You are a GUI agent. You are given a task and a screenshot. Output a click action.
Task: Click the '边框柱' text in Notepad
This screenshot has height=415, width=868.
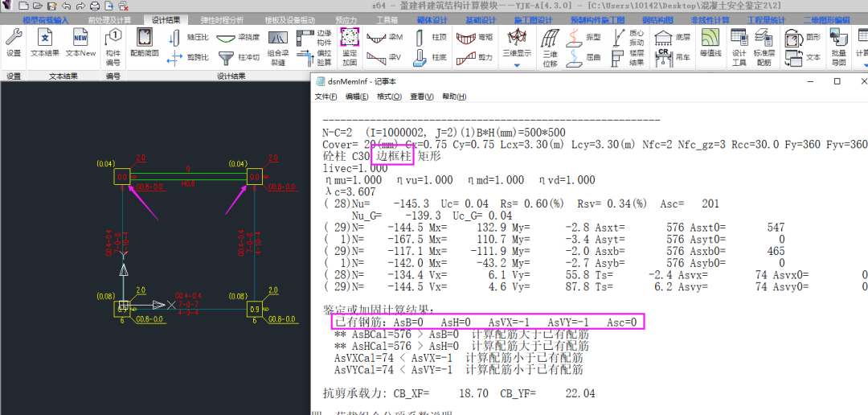pyautogui.click(x=394, y=157)
